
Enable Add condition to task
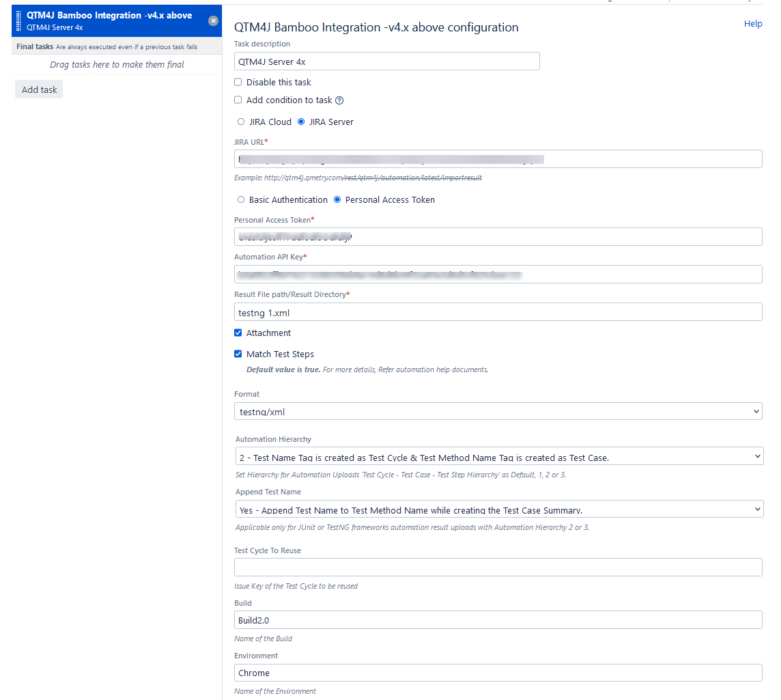point(238,100)
